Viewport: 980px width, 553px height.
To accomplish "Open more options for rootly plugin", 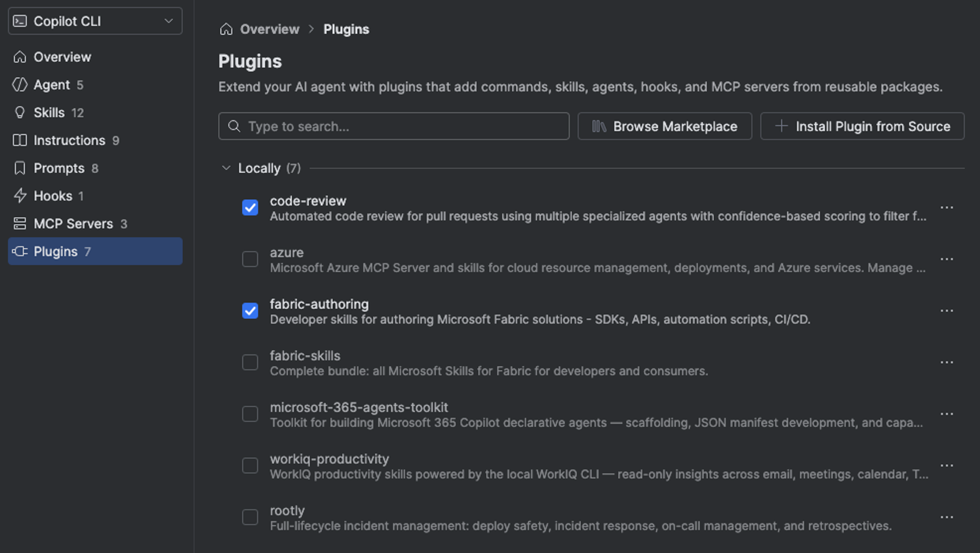I will [947, 517].
